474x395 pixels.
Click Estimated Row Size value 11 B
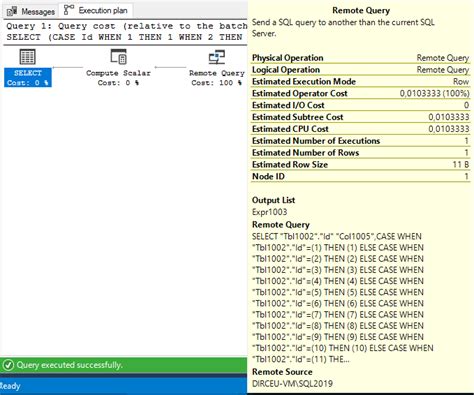tap(461, 165)
